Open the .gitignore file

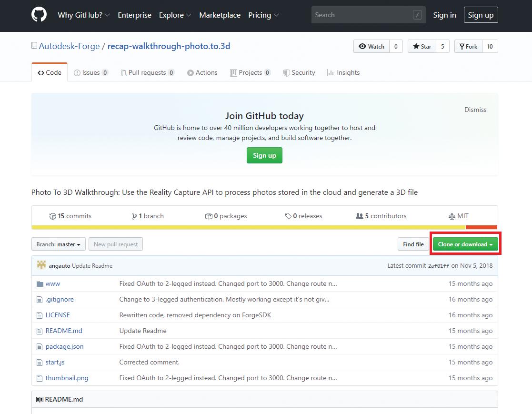pyautogui.click(x=60, y=299)
